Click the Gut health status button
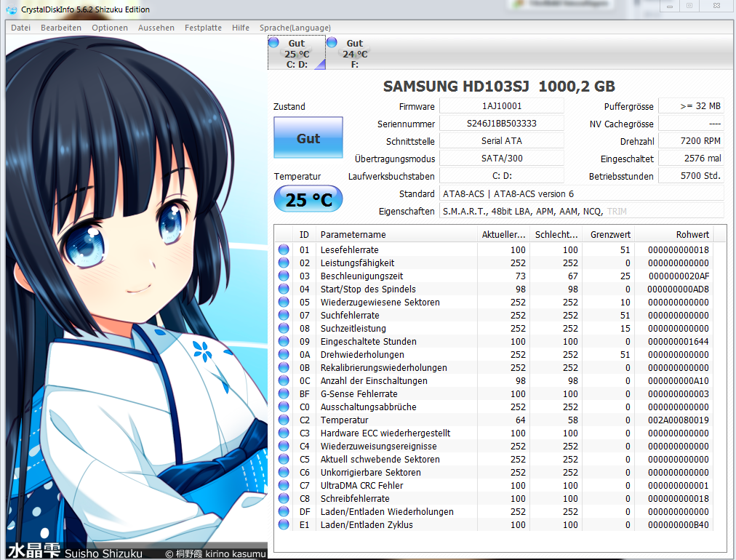The width and height of the screenshot is (736, 560). pos(308,137)
